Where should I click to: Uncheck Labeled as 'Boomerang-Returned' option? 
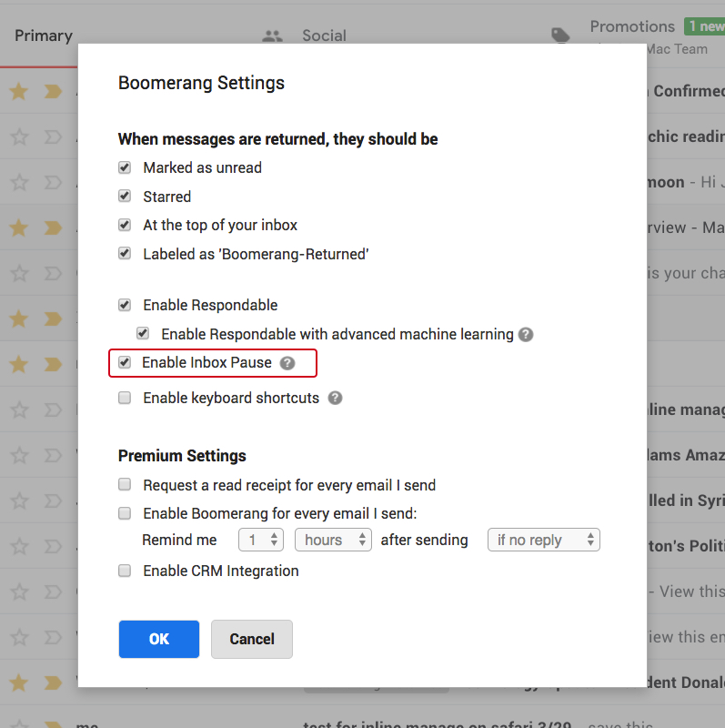coord(125,254)
